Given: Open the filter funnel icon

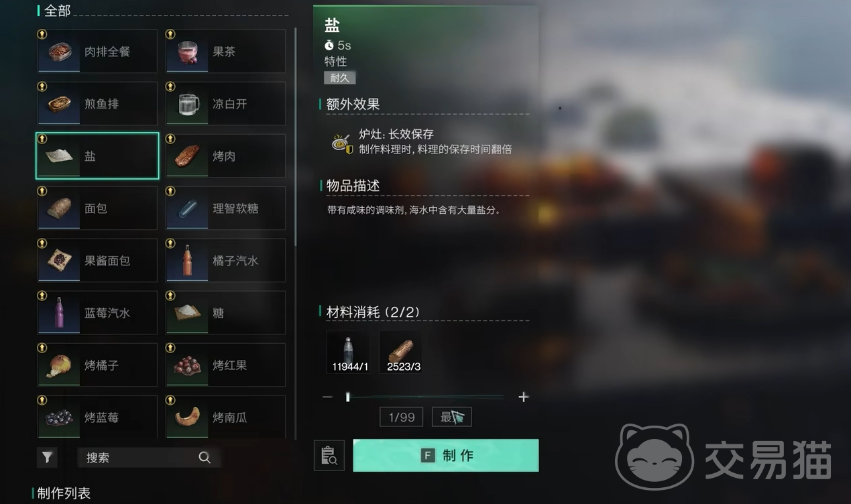Looking at the screenshot, I should (x=47, y=457).
